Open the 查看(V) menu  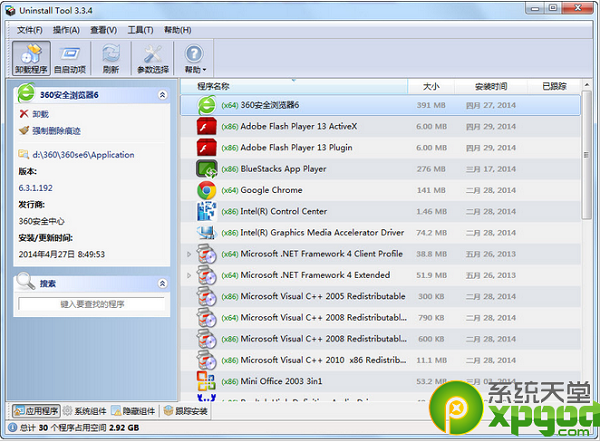pyautogui.click(x=103, y=30)
